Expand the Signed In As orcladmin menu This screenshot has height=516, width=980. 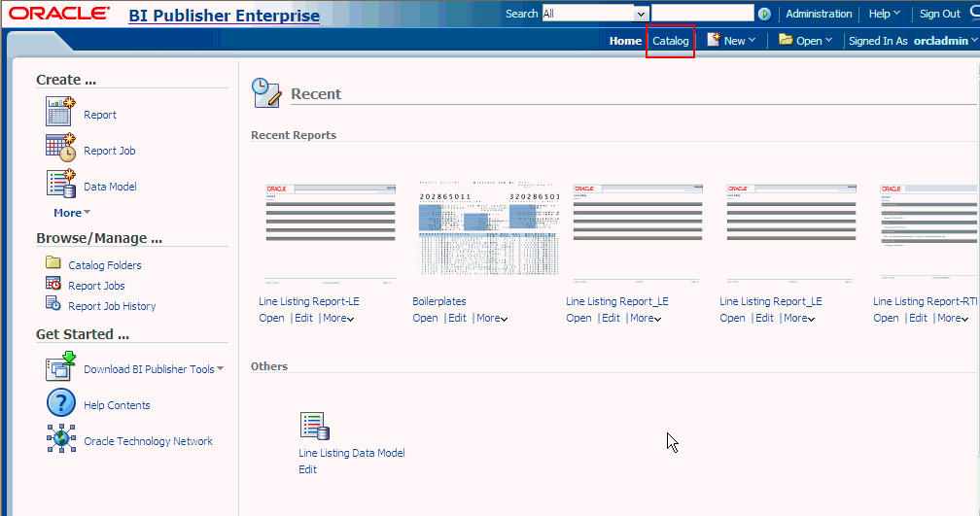pyautogui.click(x=913, y=41)
